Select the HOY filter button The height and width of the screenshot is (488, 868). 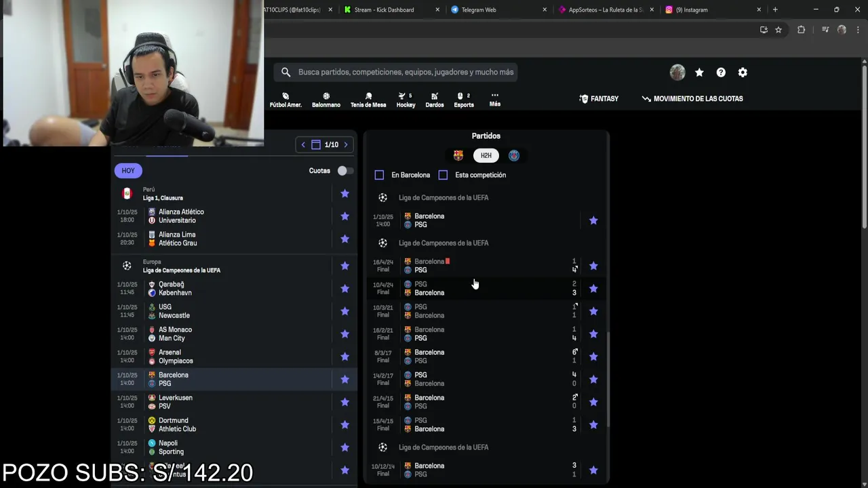(x=128, y=171)
